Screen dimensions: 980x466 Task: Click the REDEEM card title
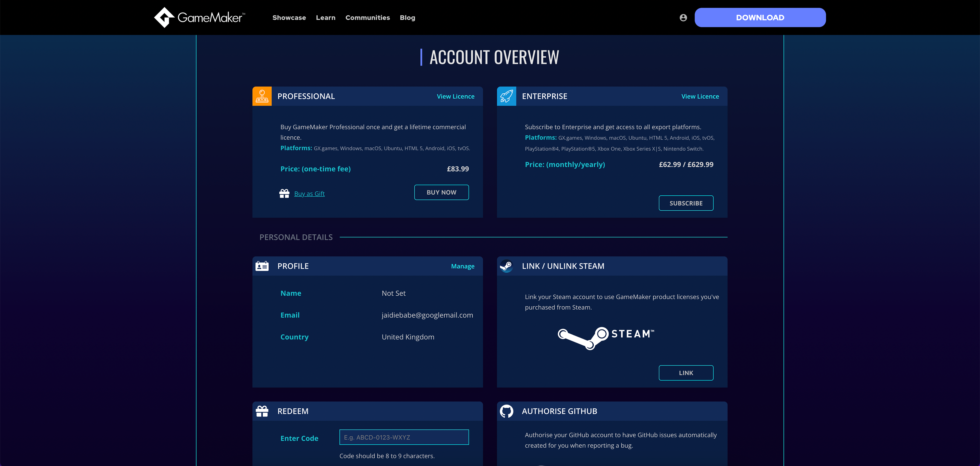click(x=293, y=411)
